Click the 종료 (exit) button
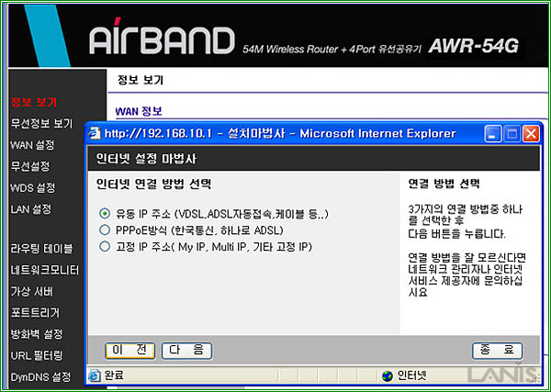The image size is (551, 392). click(x=497, y=351)
